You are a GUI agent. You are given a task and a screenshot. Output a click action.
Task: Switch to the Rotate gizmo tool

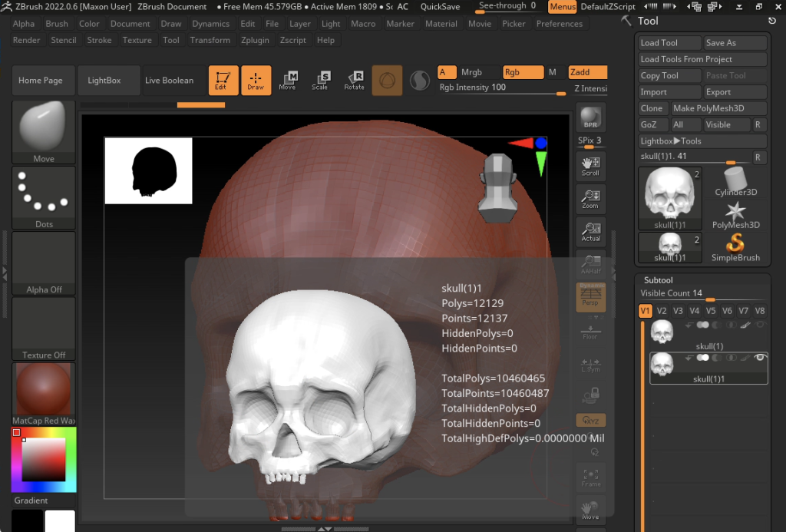coord(354,81)
